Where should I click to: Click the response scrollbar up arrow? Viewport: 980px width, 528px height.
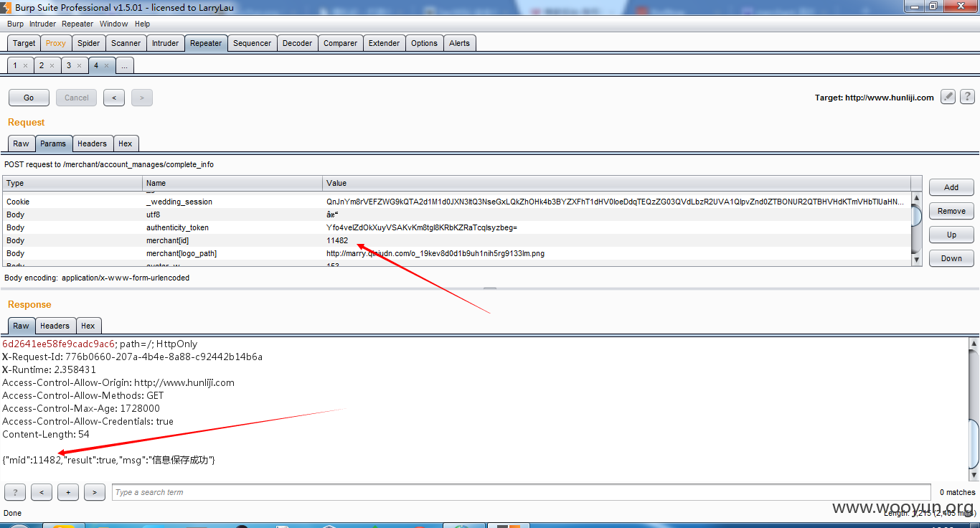tap(974, 344)
